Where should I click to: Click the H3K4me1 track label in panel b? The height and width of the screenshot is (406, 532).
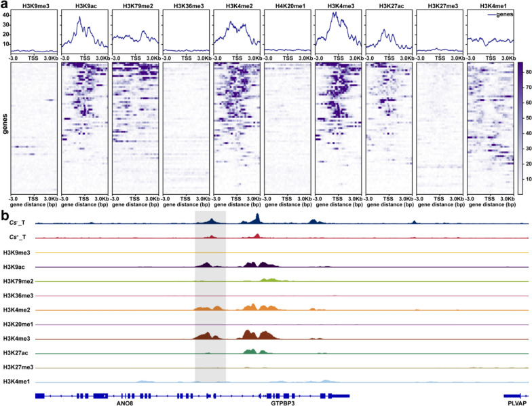coord(16,382)
